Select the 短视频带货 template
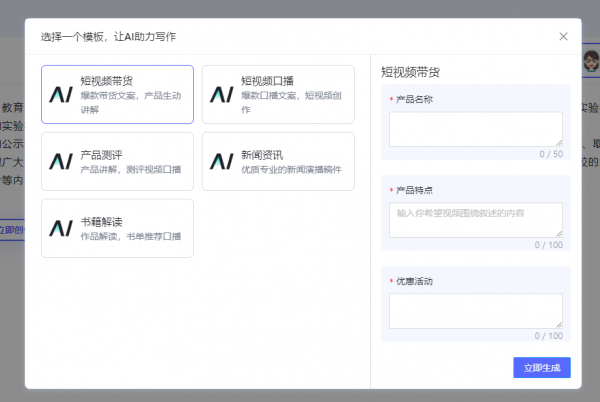The image size is (600, 402). (x=117, y=94)
